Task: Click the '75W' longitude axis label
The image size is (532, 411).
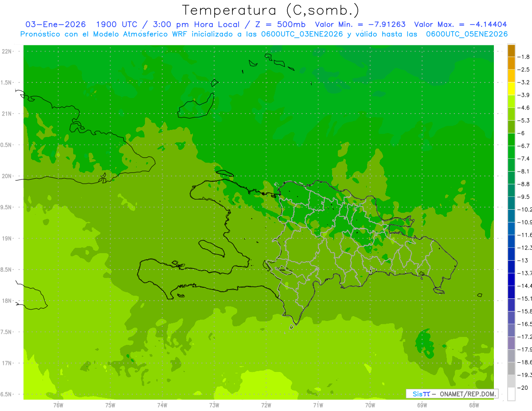Action: coord(110,405)
